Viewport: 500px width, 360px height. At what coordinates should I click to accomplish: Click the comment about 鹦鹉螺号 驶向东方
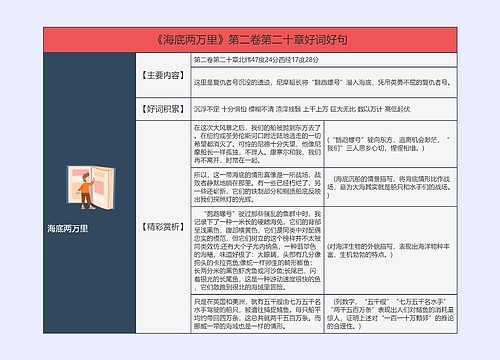pyautogui.click(x=388, y=144)
